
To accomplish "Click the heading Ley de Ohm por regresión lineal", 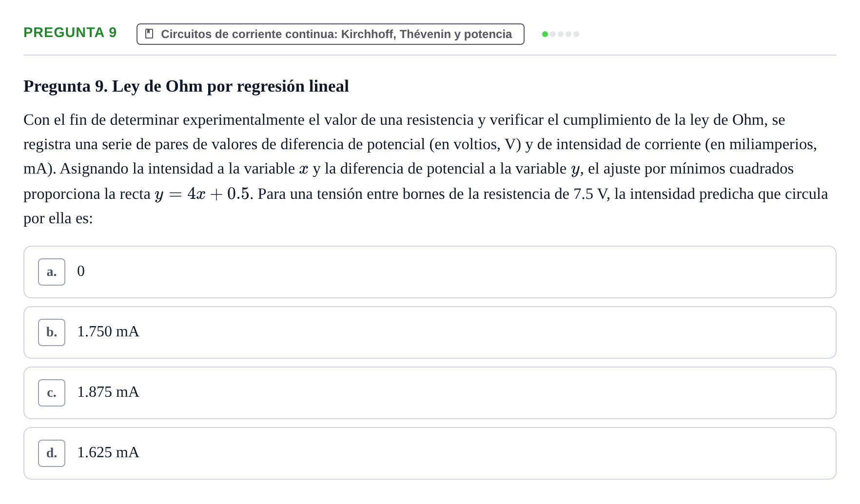I will tap(186, 86).
